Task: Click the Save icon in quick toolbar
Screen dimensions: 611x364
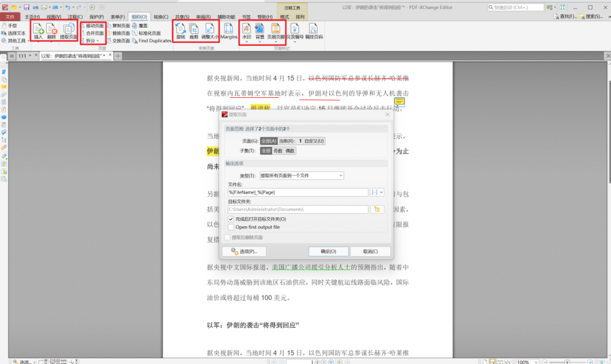Action: (x=27, y=7)
